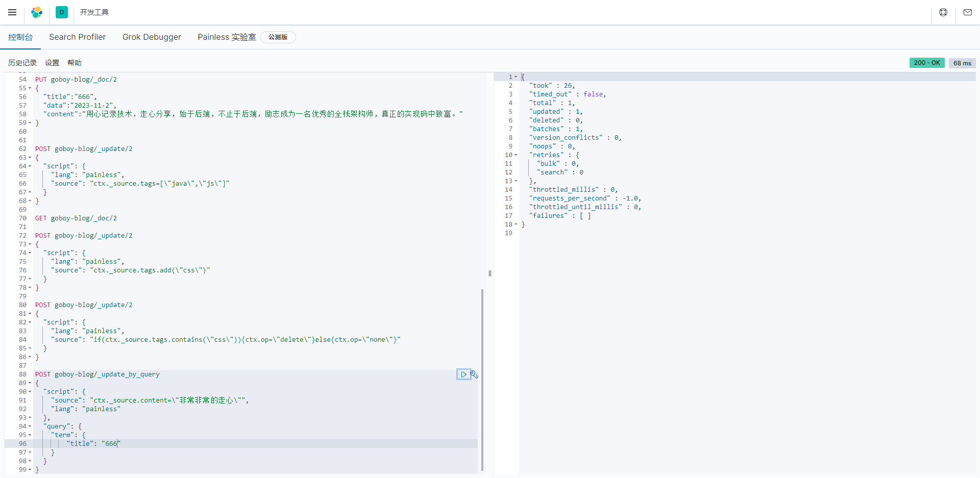The image size is (980, 478).
Task: Open the help lifebuoy icon
Action: click(943, 12)
